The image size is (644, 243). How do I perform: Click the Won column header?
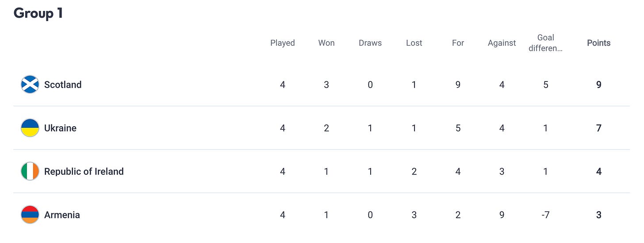click(x=326, y=43)
